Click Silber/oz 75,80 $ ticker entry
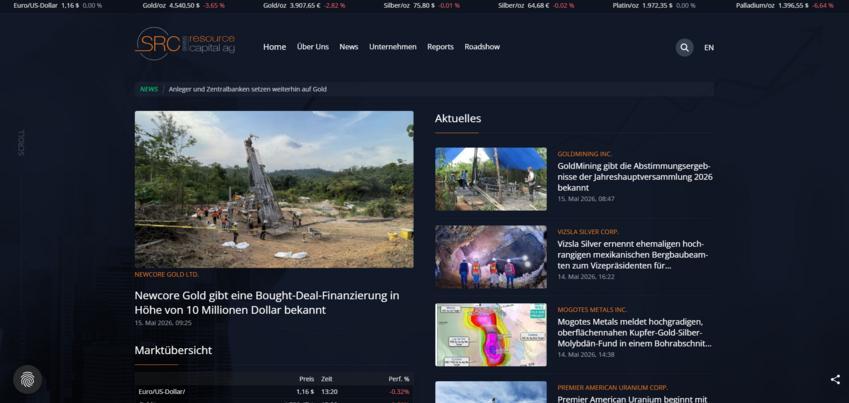 [421, 5]
